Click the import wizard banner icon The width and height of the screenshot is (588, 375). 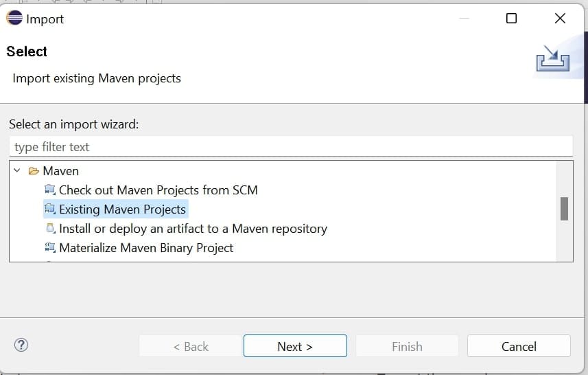(x=552, y=58)
